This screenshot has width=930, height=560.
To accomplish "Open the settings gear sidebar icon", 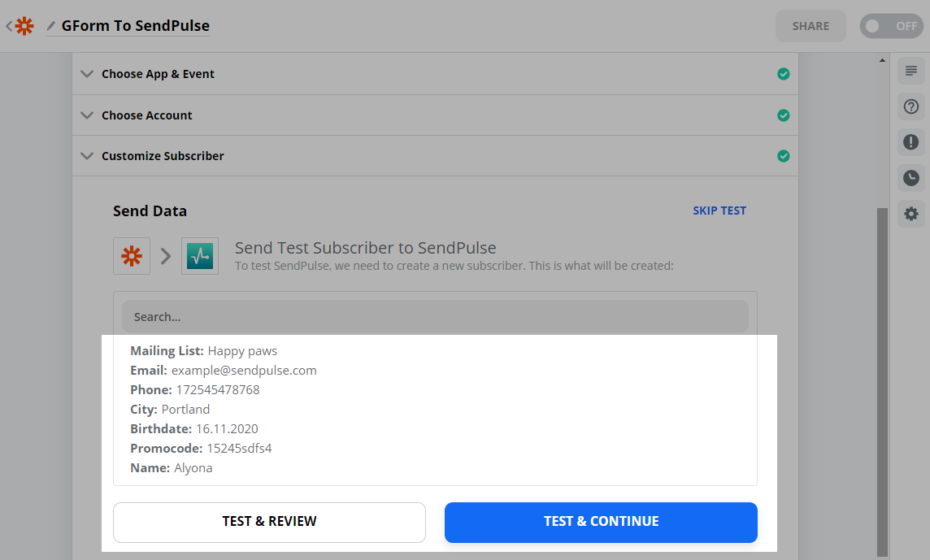I will click(911, 214).
